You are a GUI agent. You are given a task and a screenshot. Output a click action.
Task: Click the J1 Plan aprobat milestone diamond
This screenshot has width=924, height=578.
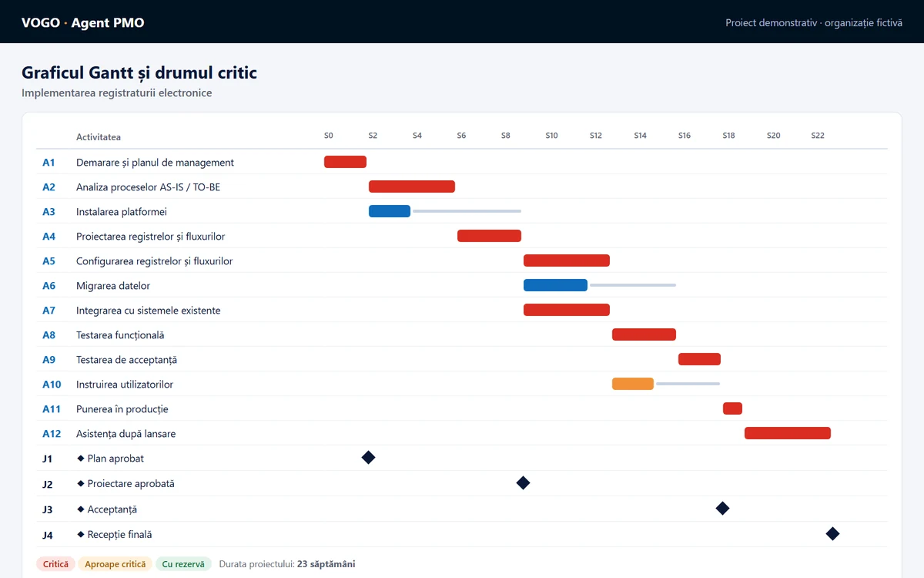coord(368,458)
